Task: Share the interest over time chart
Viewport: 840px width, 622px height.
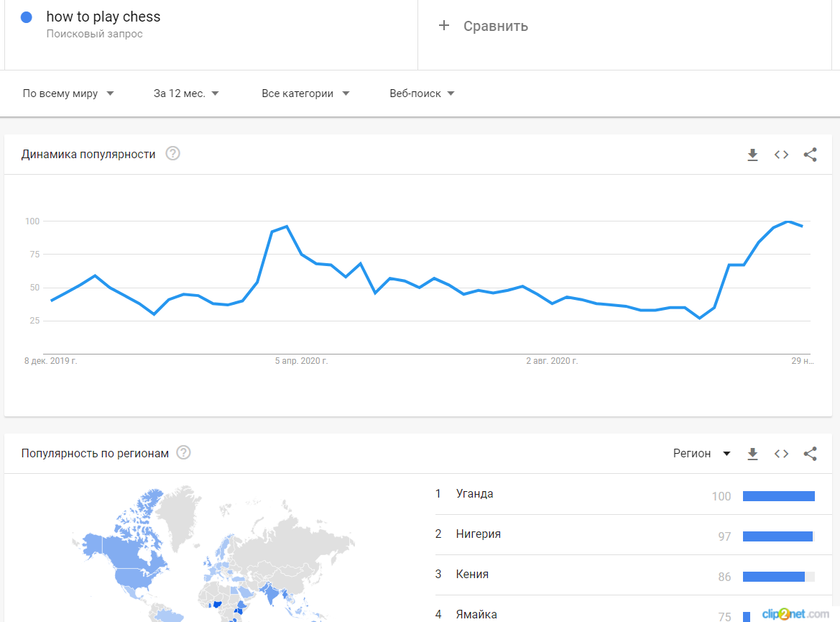Action: [810, 155]
